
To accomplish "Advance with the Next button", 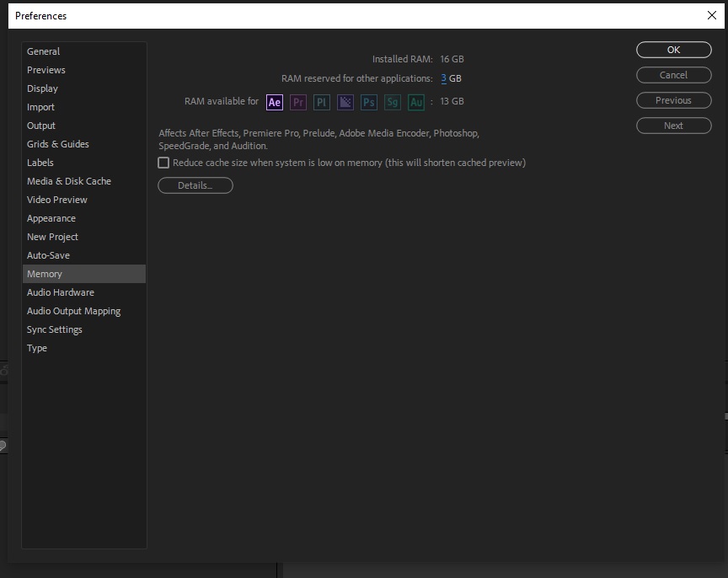I will coord(674,126).
